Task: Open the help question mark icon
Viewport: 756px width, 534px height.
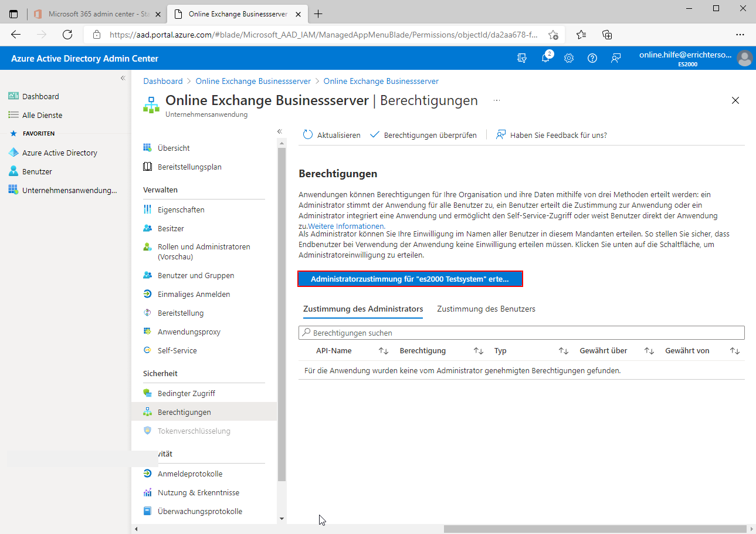Action: click(592, 58)
